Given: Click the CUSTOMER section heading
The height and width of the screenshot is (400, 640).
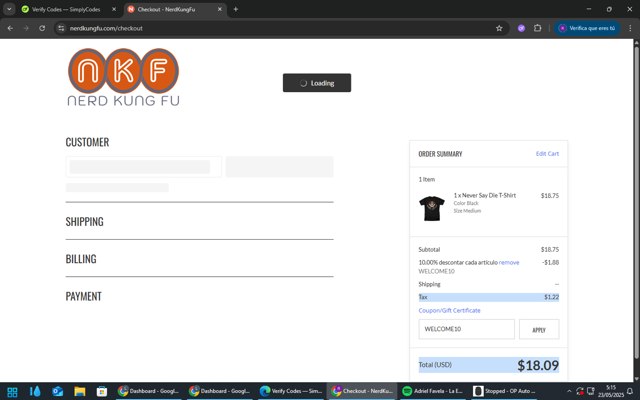Looking at the screenshot, I should [x=87, y=142].
